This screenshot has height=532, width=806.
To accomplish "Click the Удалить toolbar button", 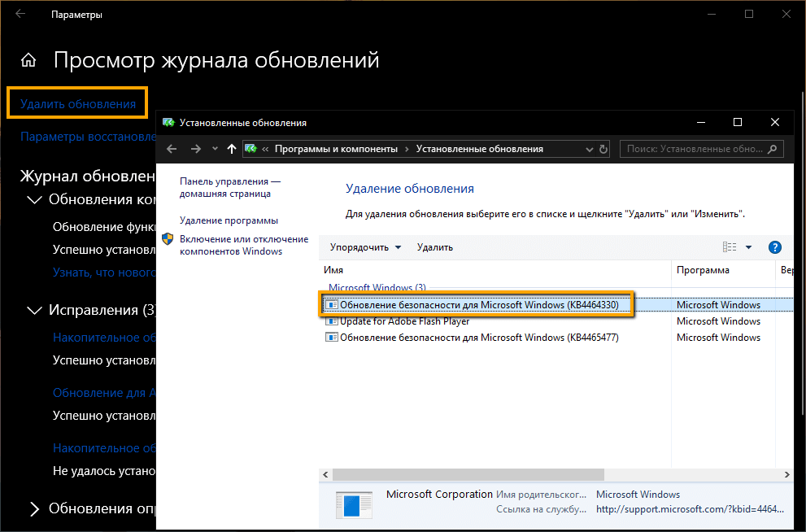I will [435, 247].
